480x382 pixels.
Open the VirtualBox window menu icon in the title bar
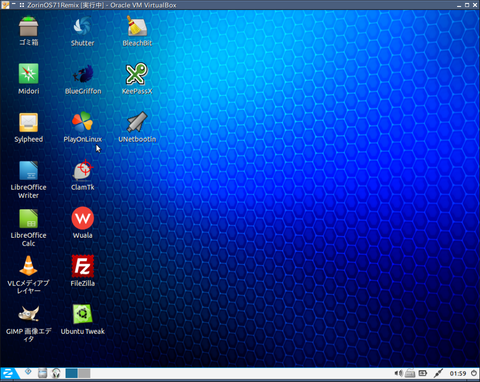click(6, 5)
